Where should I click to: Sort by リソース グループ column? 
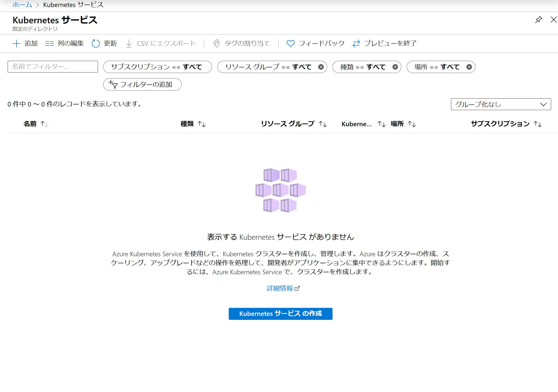[x=294, y=124]
